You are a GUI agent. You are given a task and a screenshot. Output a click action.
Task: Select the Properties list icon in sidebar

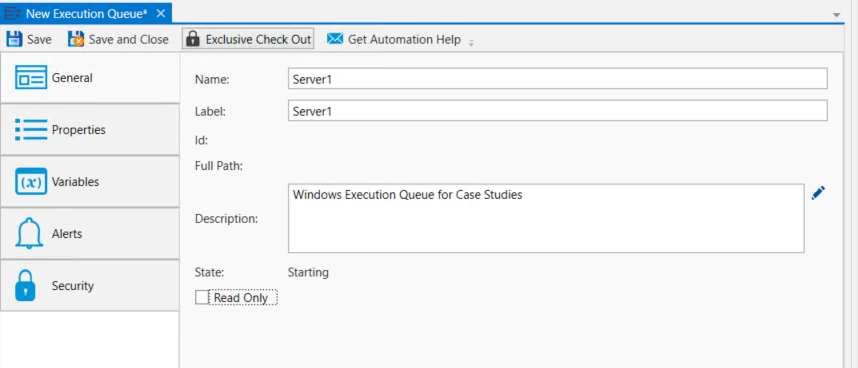(x=31, y=130)
